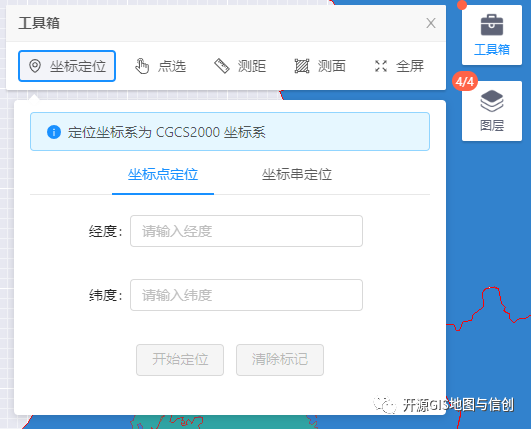Open the 图层 layers panel
Image resolution: width=531 pixels, height=429 pixels.
(492, 111)
